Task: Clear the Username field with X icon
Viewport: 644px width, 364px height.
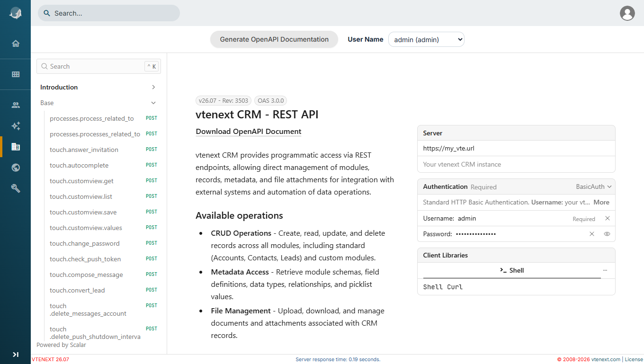Action: [608, 218]
